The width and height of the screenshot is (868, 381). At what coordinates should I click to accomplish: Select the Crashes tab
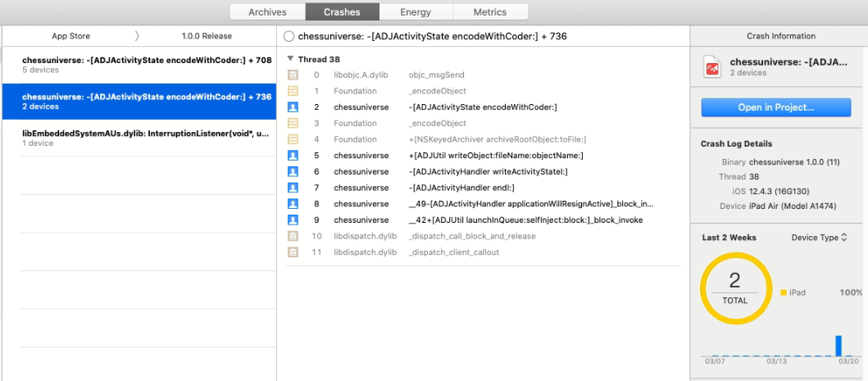342,11
